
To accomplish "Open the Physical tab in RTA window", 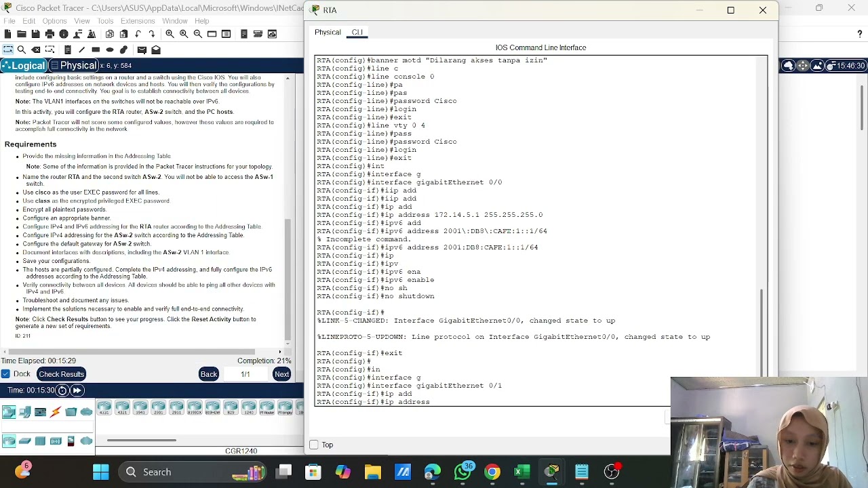I will [328, 32].
